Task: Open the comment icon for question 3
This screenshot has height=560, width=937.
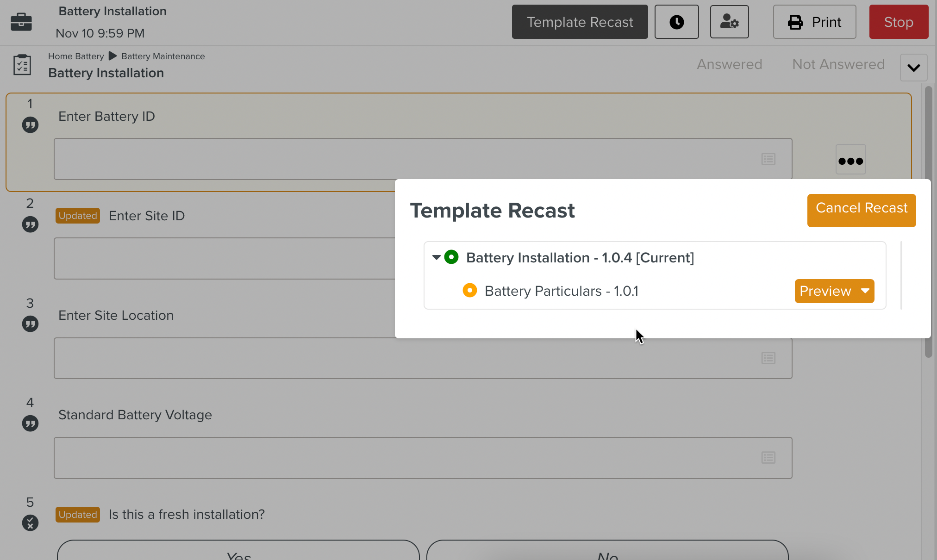Action: [30, 324]
